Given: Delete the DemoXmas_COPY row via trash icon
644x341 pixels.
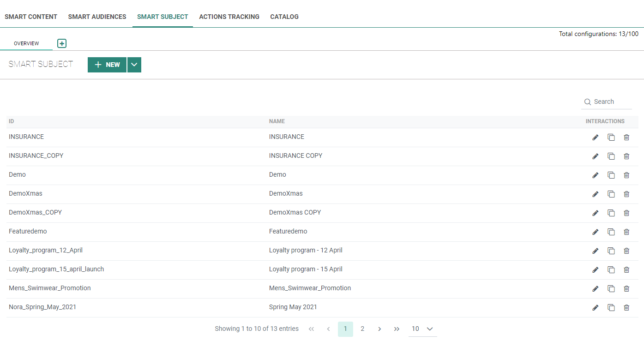Looking at the screenshot, I should click(626, 213).
